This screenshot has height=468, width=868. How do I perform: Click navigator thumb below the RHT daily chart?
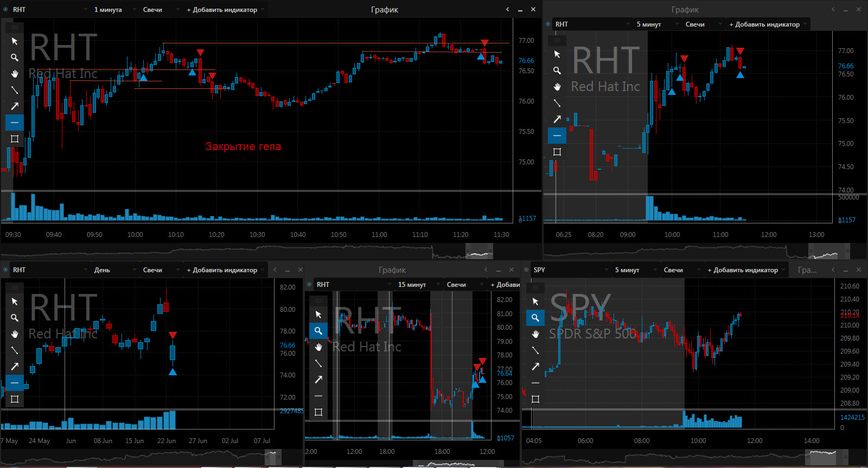(x=273, y=457)
